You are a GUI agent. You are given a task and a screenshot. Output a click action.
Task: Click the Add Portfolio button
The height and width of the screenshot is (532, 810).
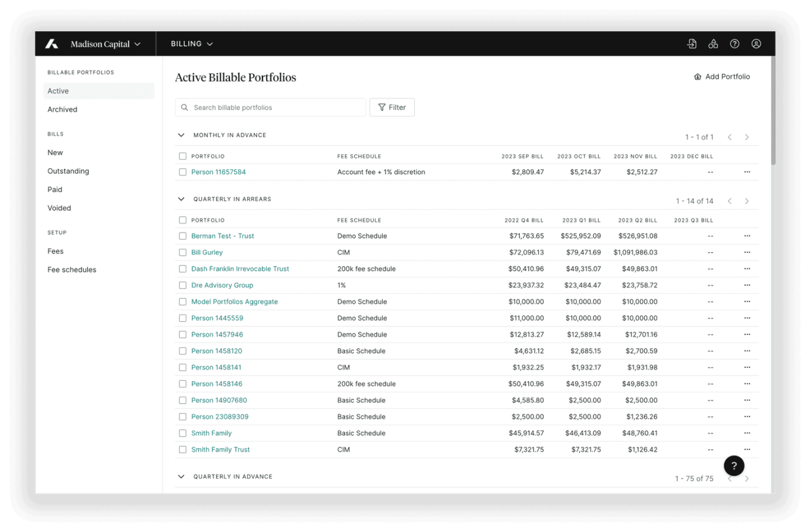[722, 77]
